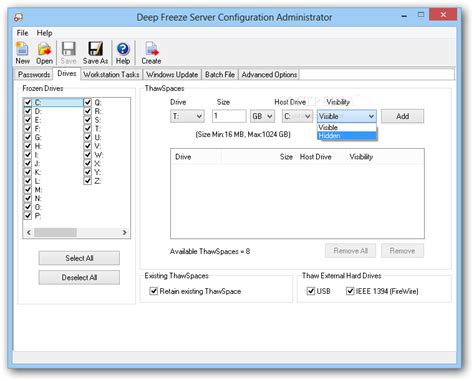Switch to the Windows Update tab

coord(172,74)
